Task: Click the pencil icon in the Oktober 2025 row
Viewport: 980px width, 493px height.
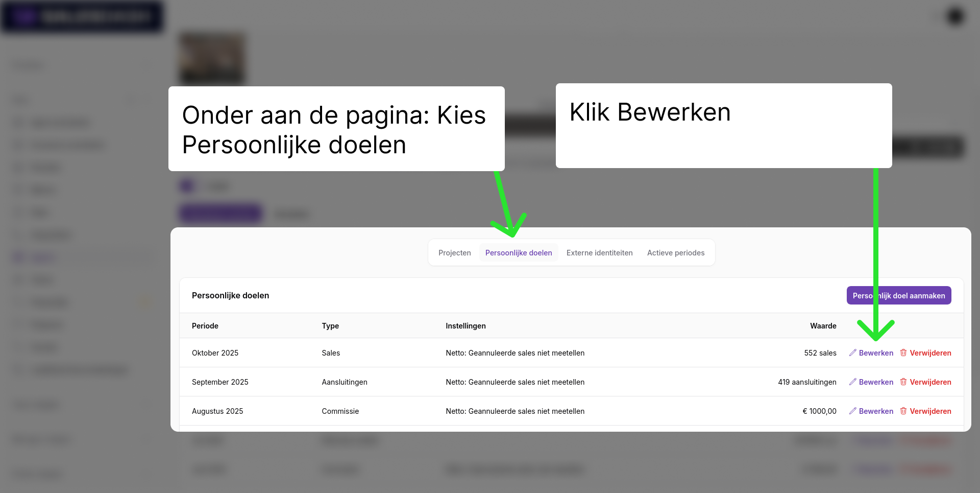Action: click(852, 353)
